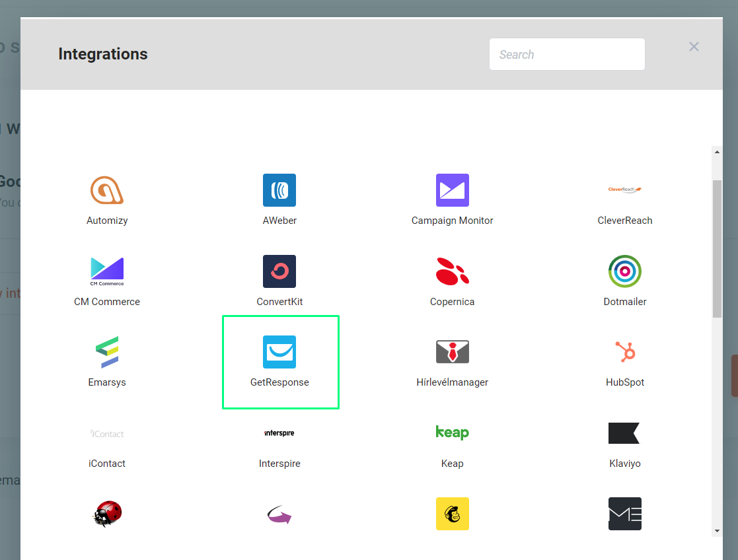Open the Campaign Monitor integration icon
Viewport: 738px width, 560px height.
coord(453,190)
